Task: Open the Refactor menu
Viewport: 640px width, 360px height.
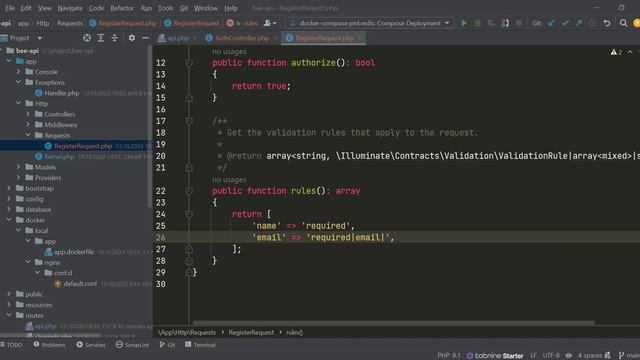Action: click(122, 8)
